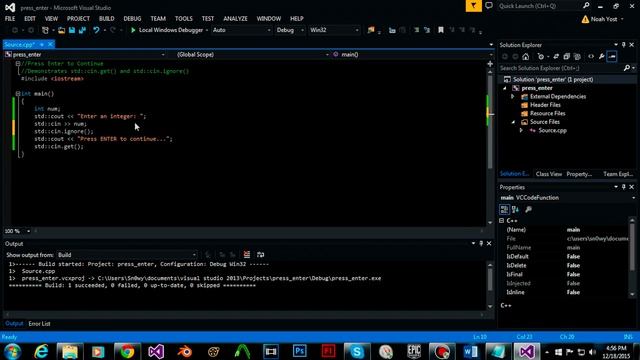This screenshot has width=640, height=360.
Task: Click the Find in Files toolbar icon
Action: [x=371, y=30]
